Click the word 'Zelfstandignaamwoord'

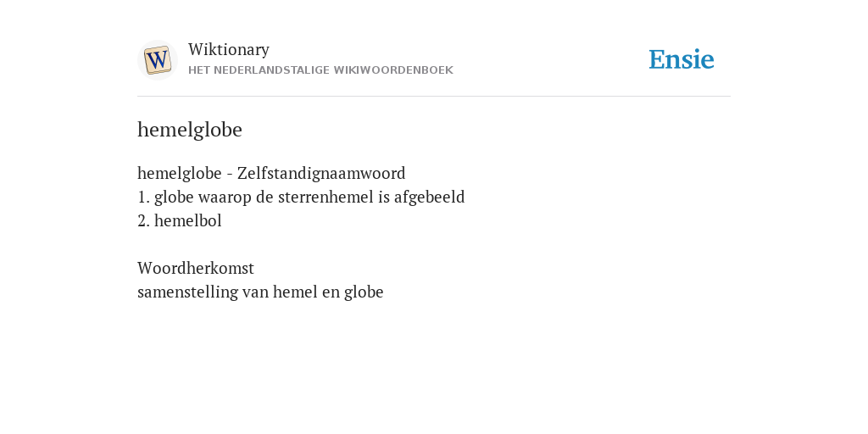tap(321, 173)
